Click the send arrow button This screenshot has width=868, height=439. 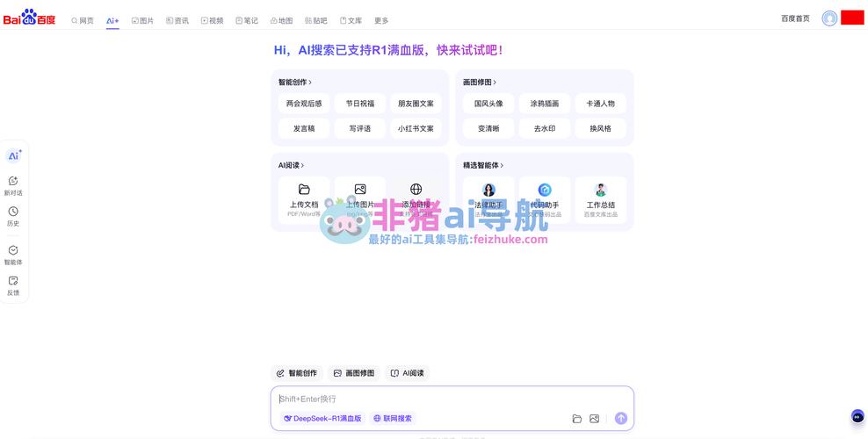pos(621,419)
